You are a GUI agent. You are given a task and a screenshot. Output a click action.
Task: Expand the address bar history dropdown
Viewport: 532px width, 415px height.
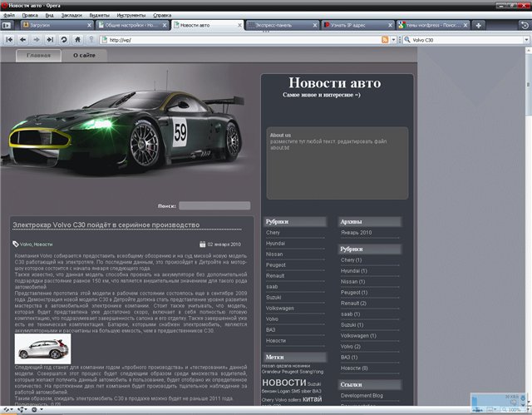[395, 39]
